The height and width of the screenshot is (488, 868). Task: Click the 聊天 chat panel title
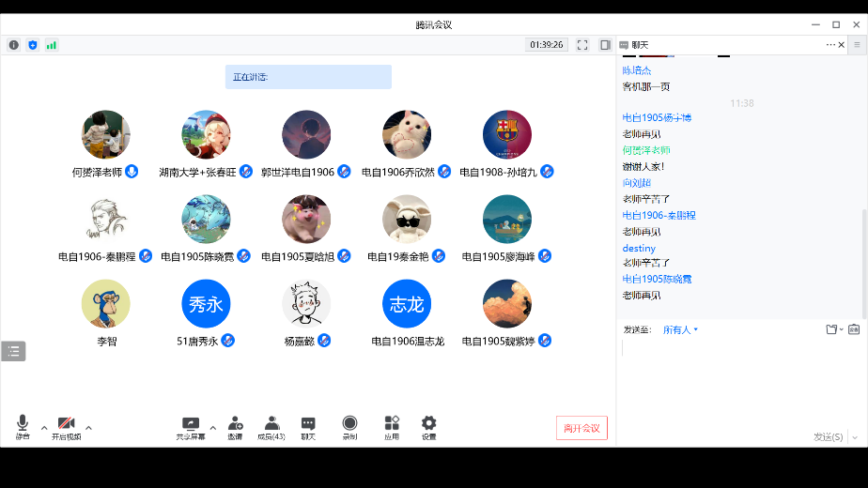pyautogui.click(x=640, y=45)
